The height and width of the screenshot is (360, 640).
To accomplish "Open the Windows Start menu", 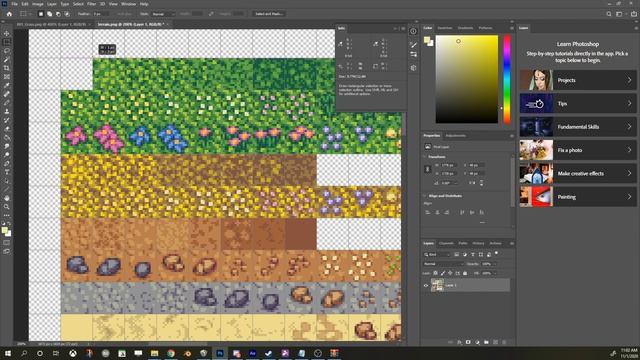I will coord(7,353).
